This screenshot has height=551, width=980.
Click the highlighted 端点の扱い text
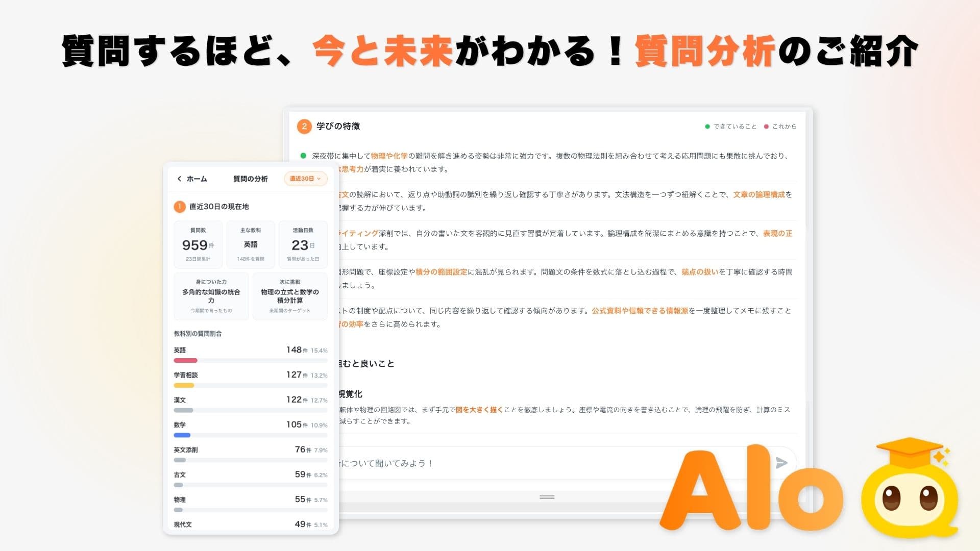pyautogui.click(x=700, y=272)
